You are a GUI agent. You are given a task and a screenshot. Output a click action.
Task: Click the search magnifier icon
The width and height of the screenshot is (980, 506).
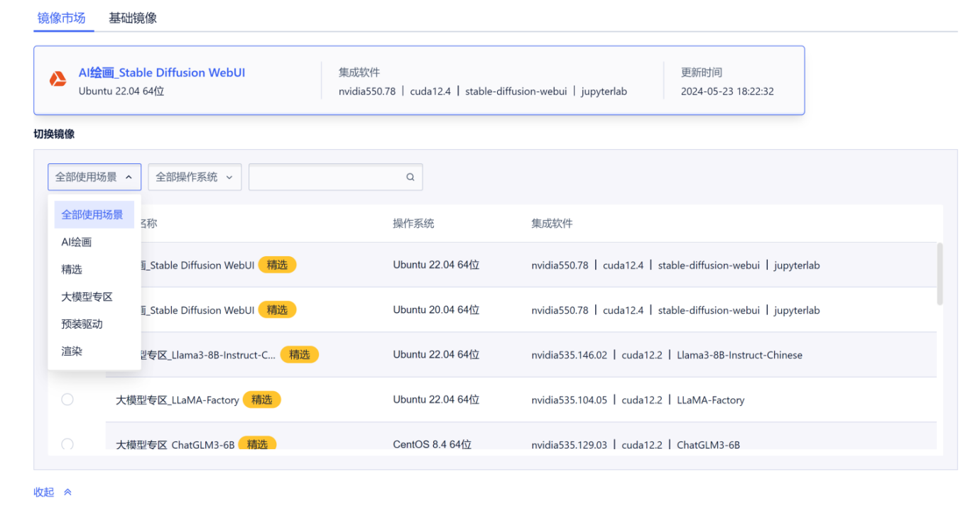[410, 177]
